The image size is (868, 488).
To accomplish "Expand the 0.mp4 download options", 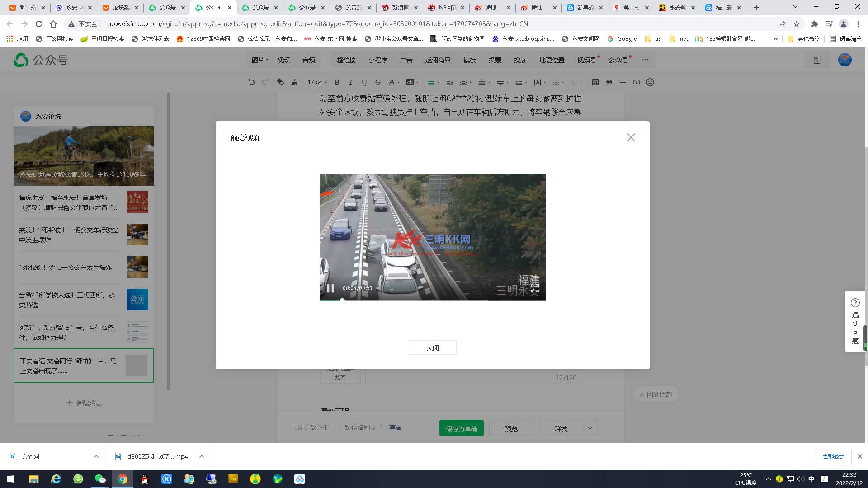I will [96, 456].
